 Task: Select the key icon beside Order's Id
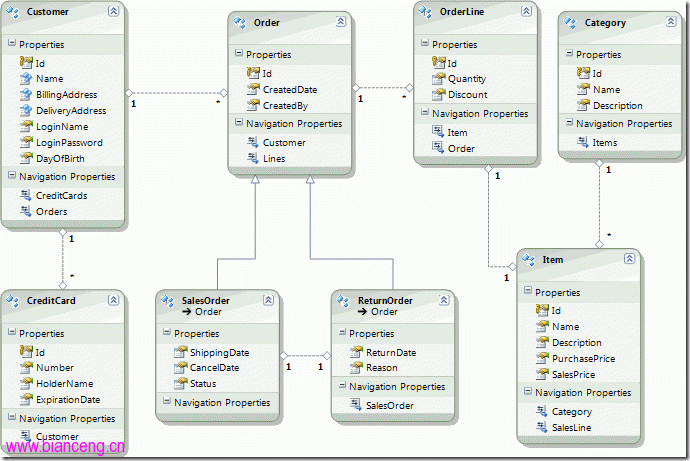[253, 73]
